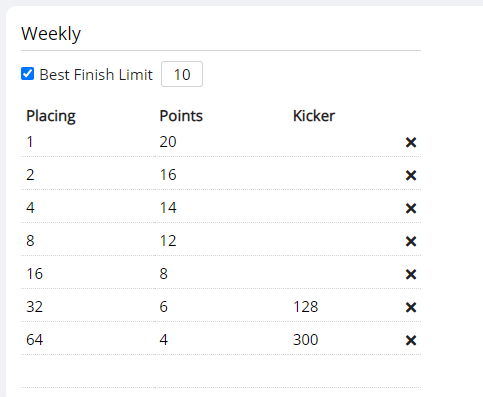
Task: Delete the row with 16 points
Action: (411, 175)
